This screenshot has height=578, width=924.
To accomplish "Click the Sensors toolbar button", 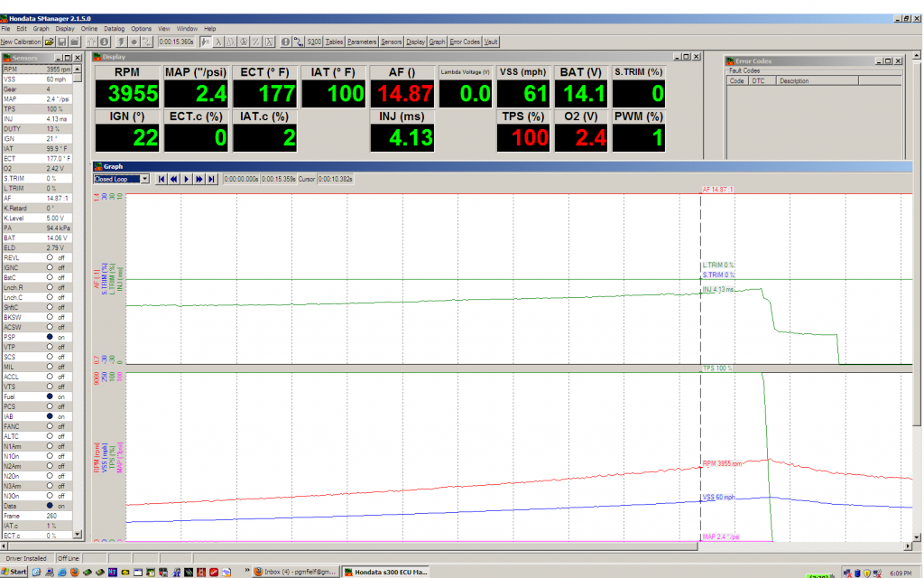I will click(392, 42).
